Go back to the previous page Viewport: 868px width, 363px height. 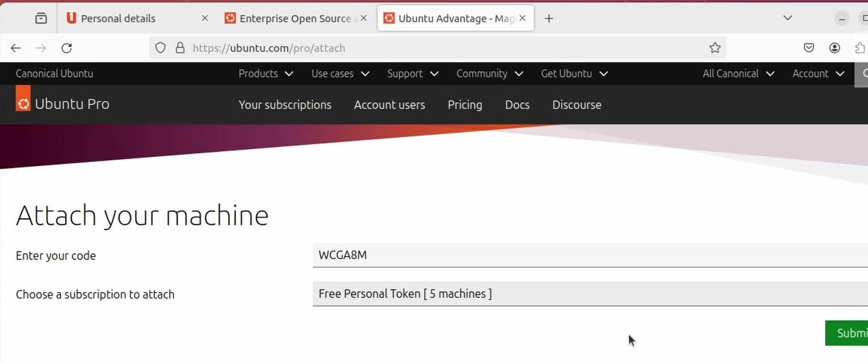(16, 48)
